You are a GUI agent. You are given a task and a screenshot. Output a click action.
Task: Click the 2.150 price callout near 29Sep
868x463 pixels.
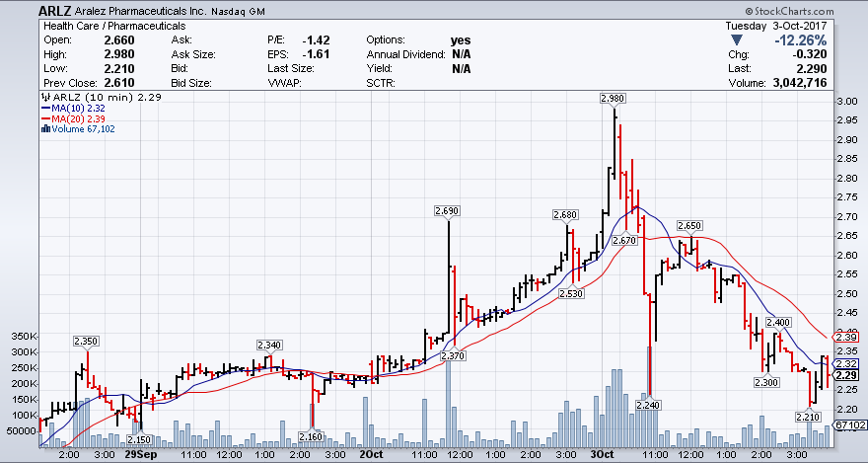coord(139,439)
